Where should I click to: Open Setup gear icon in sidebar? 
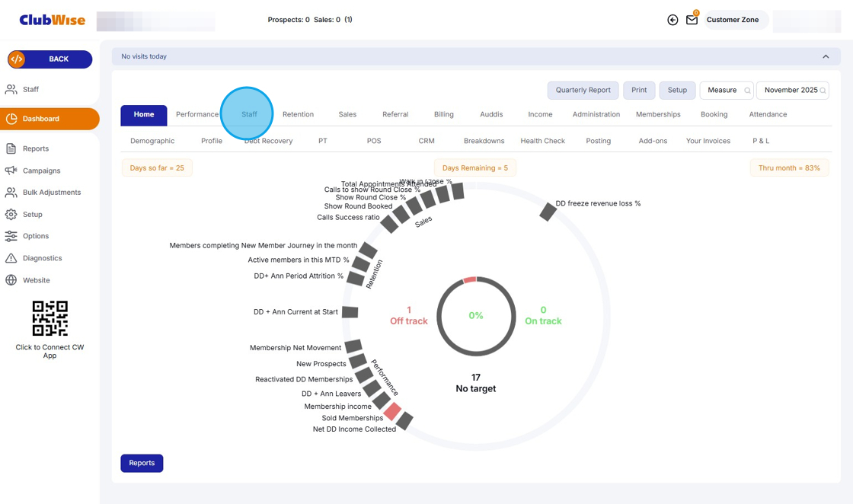click(x=11, y=215)
